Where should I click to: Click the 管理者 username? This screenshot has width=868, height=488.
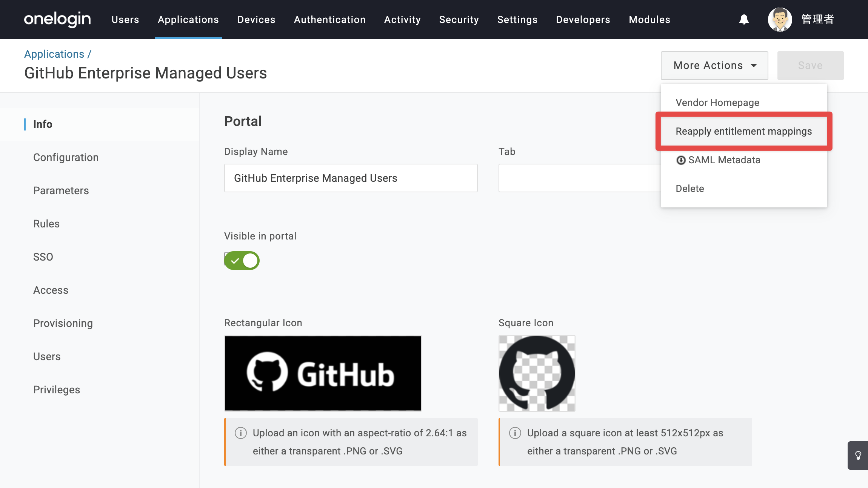[x=818, y=19]
